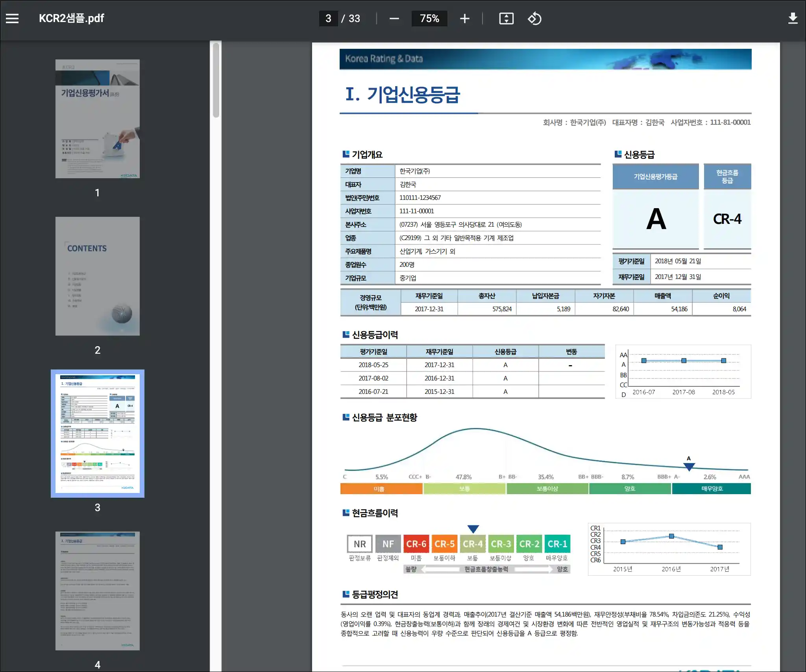This screenshot has width=806, height=672.
Task: Click history row date 2018-05-25
Action: point(373,365)
